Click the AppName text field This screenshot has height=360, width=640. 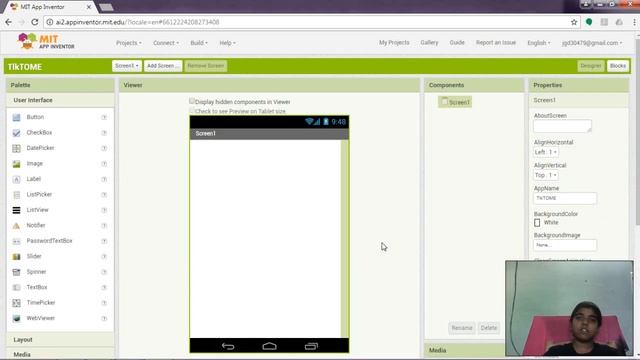coord(564,198)
